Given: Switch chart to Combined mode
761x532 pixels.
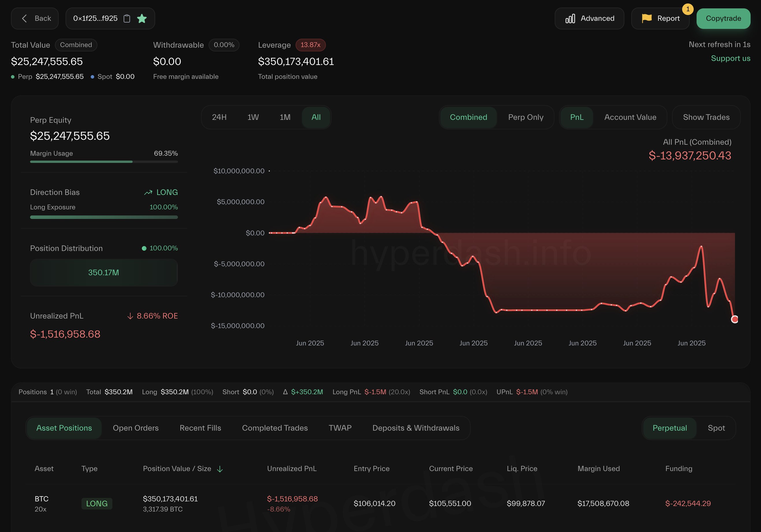Looking at the screenshot, I should point(468,117).
